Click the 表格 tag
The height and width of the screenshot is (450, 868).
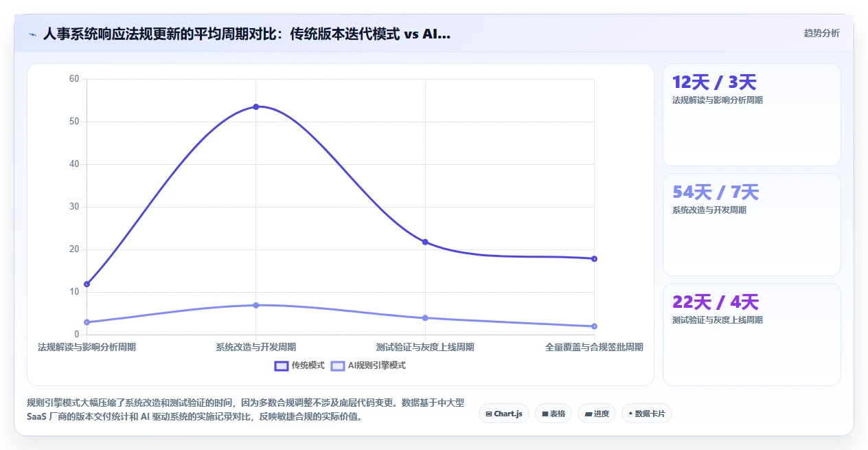[x=553, y=414]
